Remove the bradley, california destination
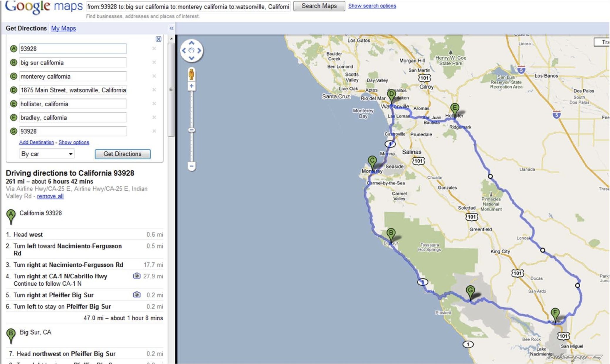Image resolution: width=610 pixels, height=364 pixels. 154,117
